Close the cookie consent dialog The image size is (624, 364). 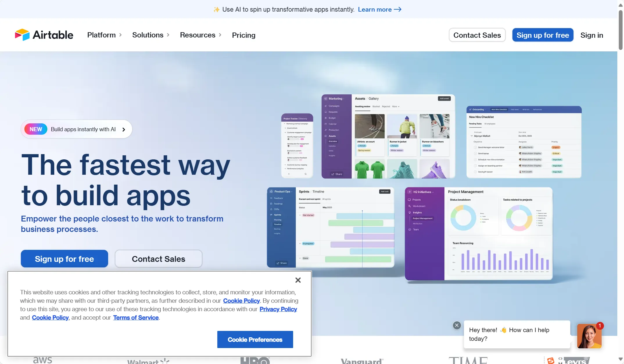[298, 280]
